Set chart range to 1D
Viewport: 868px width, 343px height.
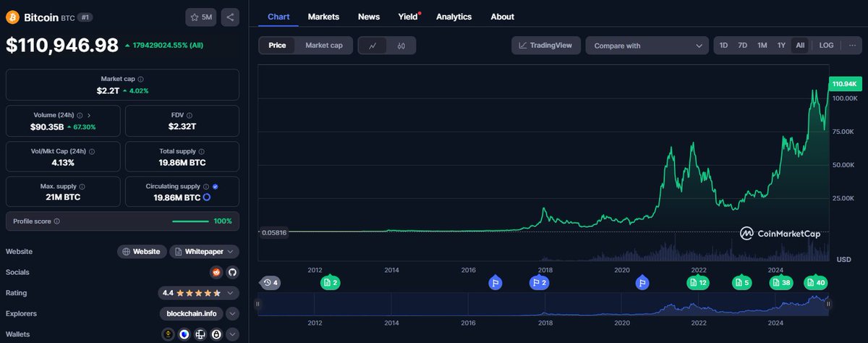723,45
